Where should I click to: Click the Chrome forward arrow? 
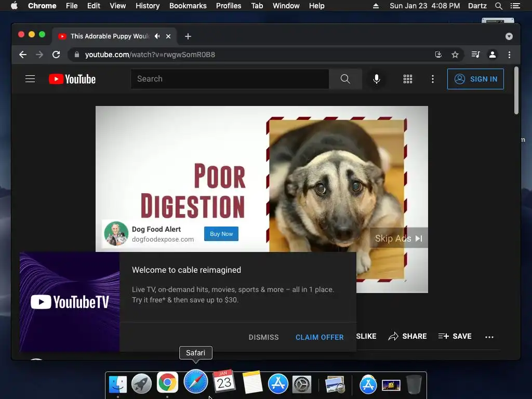coord(39,55)
